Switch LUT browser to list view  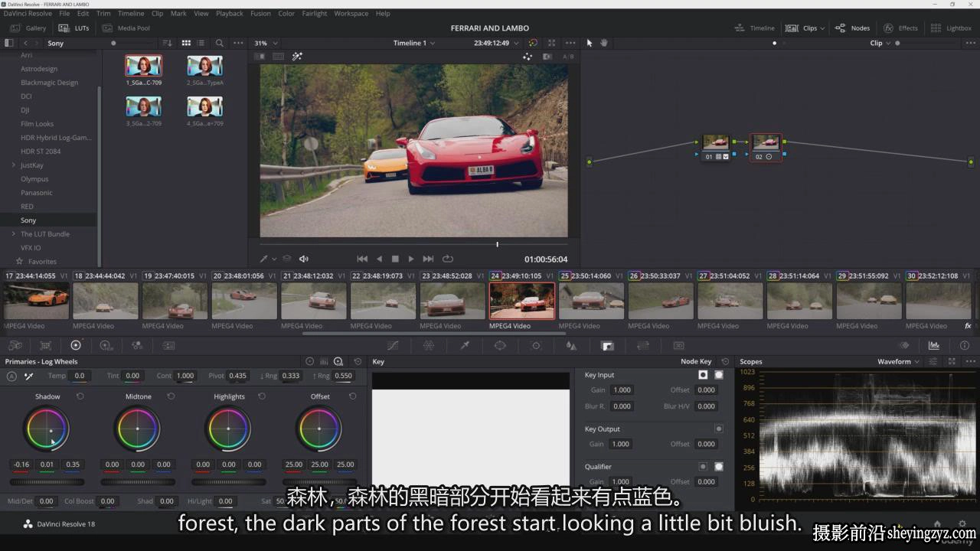pyautogui.click(x=201, y=44)
